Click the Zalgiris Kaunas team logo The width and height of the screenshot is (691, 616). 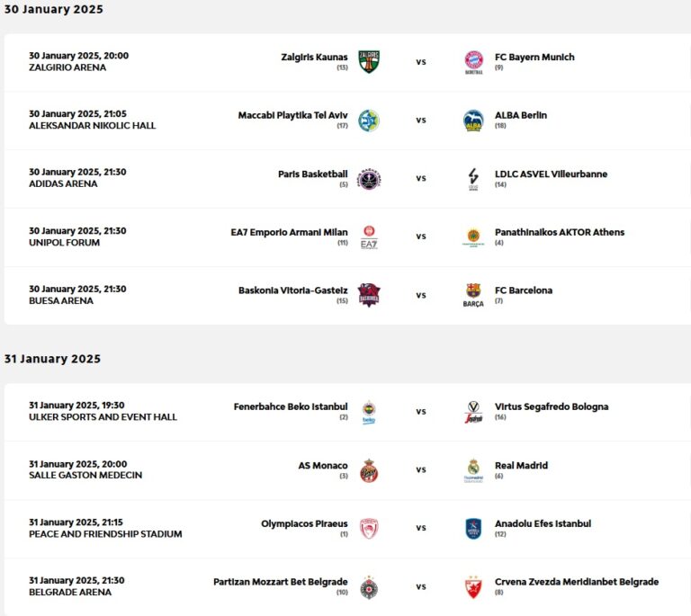(x=369, y=61)
